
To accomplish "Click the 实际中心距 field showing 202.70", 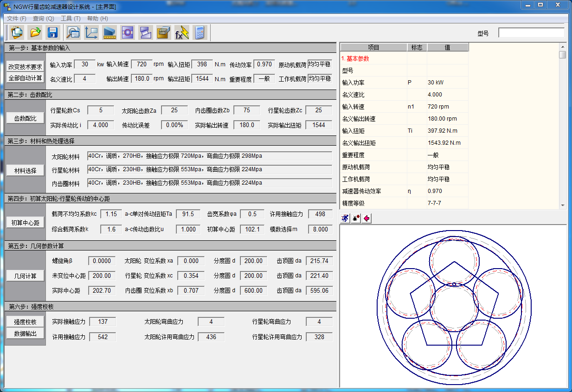I will 102,290.
